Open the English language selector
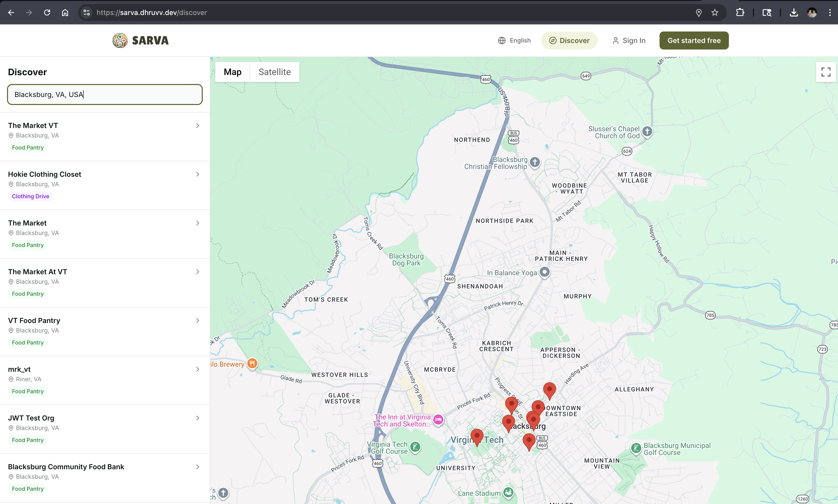Viewport: 838px width, 504px height. pyautogui.click(x=514, y=40)
